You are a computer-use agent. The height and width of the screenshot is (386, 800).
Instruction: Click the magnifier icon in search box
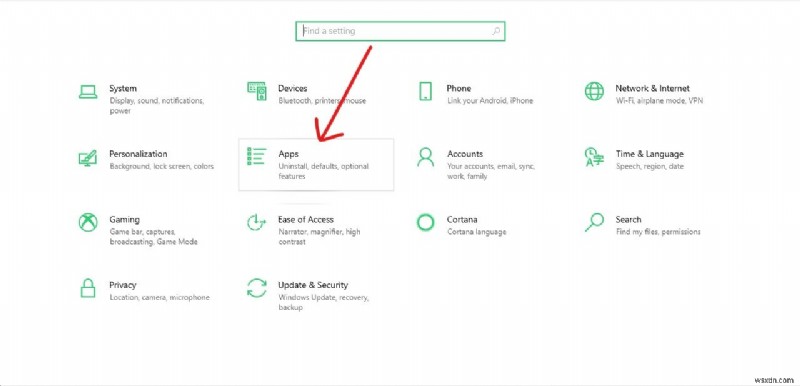pos(496,31)
